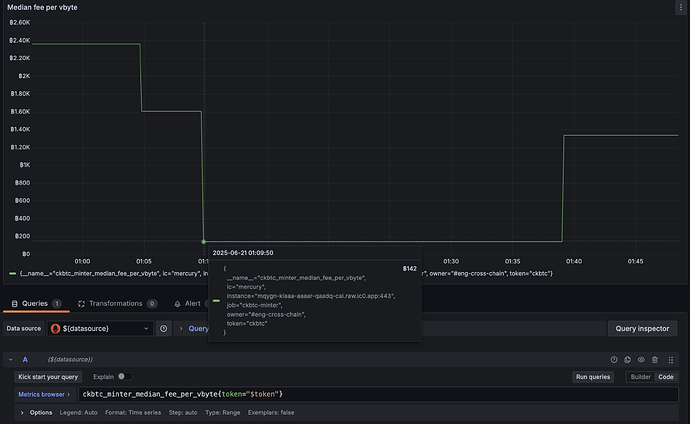Open the Query inspector

[642, 329]
